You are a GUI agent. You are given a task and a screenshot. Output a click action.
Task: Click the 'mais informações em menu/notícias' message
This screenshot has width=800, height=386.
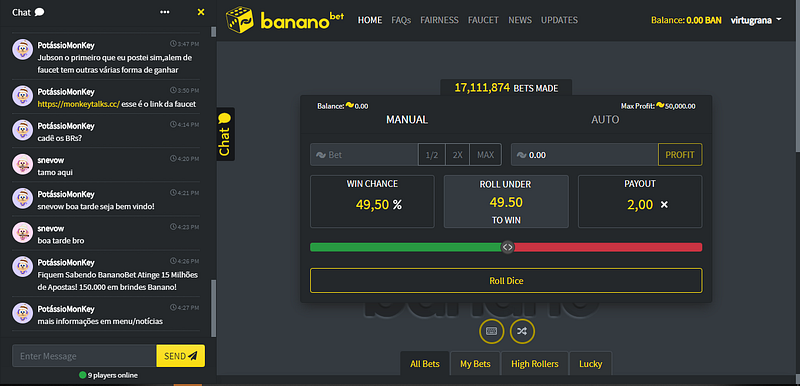point(101,322)
